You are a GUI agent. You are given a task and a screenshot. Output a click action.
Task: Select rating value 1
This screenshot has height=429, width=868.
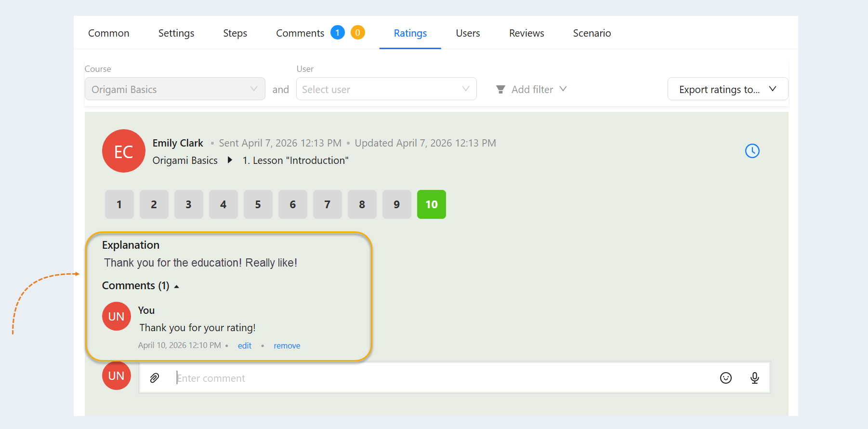click(119, 204)
